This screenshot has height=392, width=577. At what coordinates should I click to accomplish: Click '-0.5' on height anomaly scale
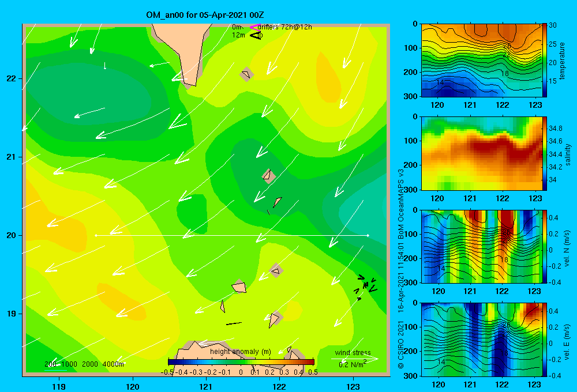pyautogui.click(x=167, y=372)
